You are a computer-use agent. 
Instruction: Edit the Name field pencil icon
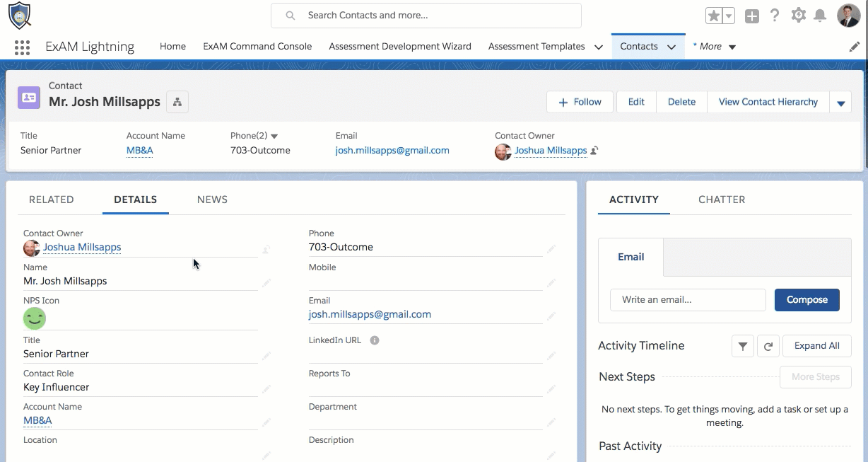click(x=266, y=283)
